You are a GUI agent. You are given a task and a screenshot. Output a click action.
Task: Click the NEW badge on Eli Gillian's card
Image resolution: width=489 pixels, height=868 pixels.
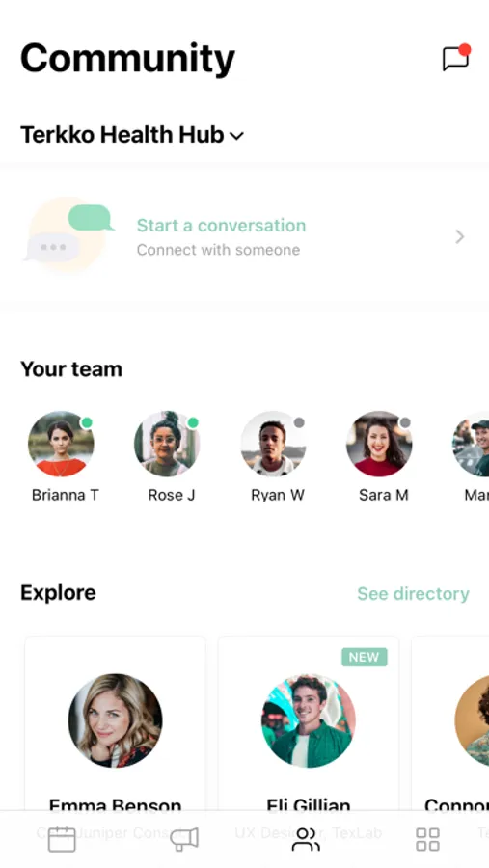pos(364,657)
